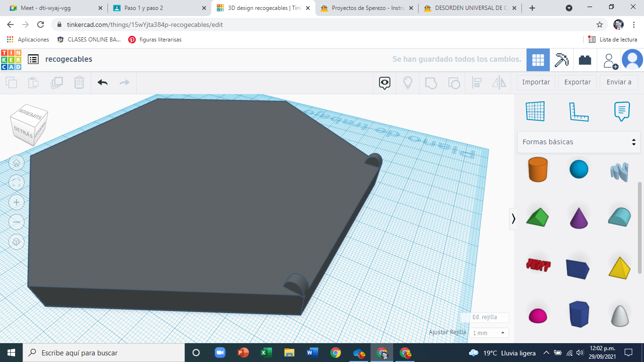The image size is (644, 362).
Task: Switch to the Meet browser tab
Action: 55,8
